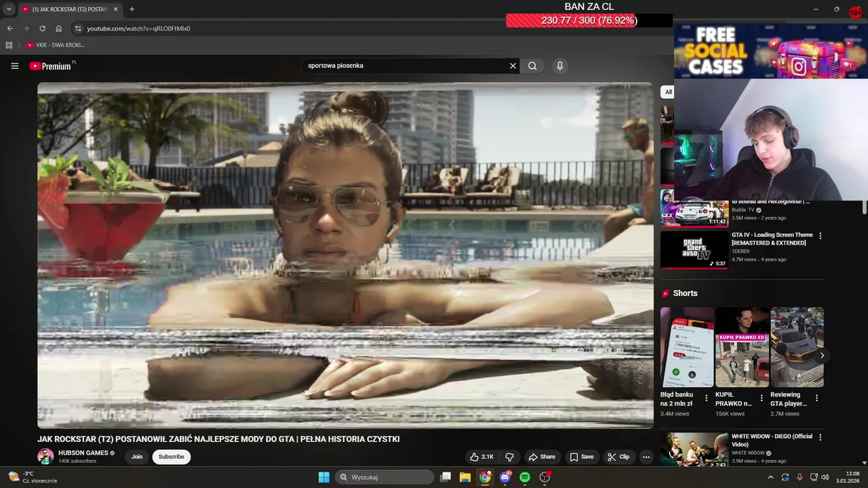Open GTA IV Loading Screen Theme thumbnail
Viewport: 868px width, 488px height.
[x=694, y=250]
